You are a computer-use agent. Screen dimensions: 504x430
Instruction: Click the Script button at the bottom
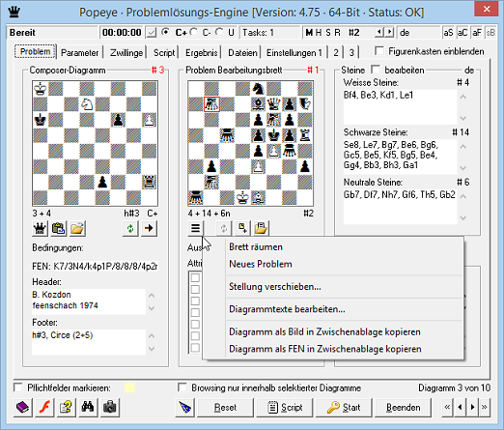pos(285,408)
